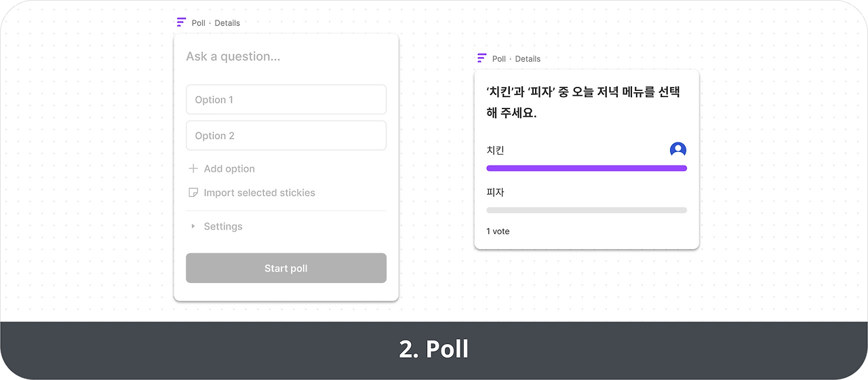Click the purple Poll icon above the left widget

click(181, 22)
